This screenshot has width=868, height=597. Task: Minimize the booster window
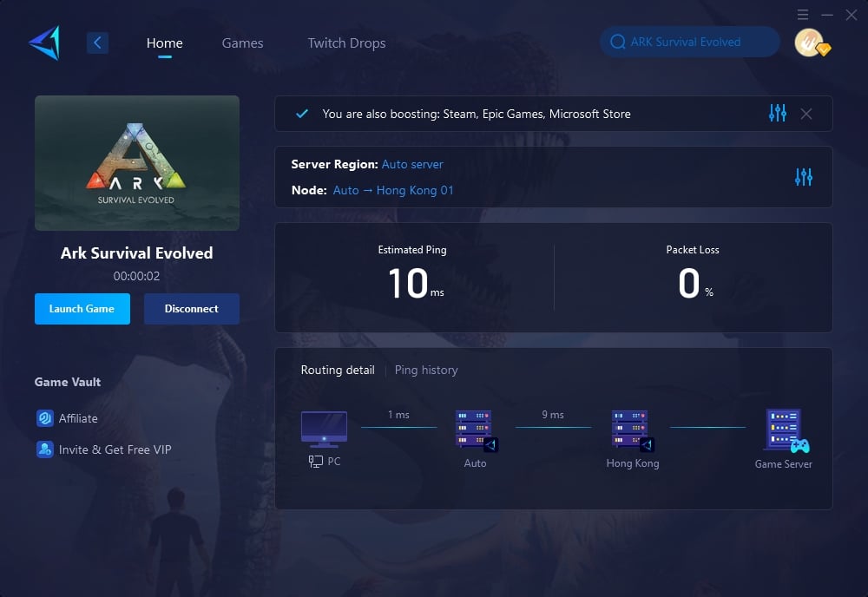(x=827, y=15)
